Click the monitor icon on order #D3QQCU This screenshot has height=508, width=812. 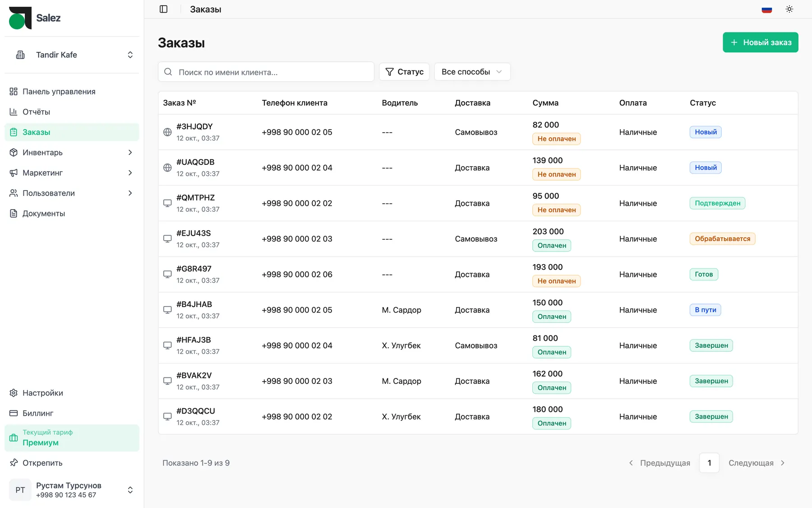click(x=167, y=417)
